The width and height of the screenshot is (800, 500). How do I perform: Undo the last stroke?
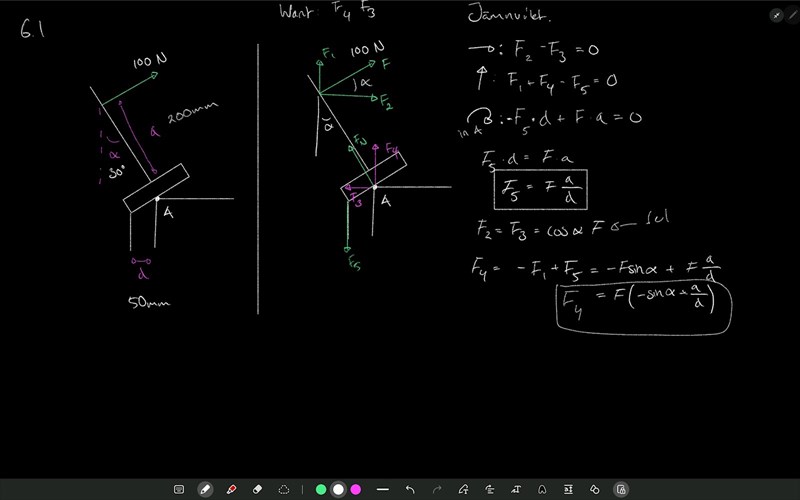point(410,489)
